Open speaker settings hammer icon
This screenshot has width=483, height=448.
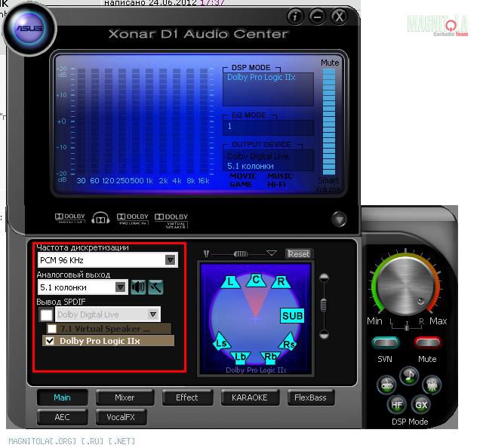155,287
